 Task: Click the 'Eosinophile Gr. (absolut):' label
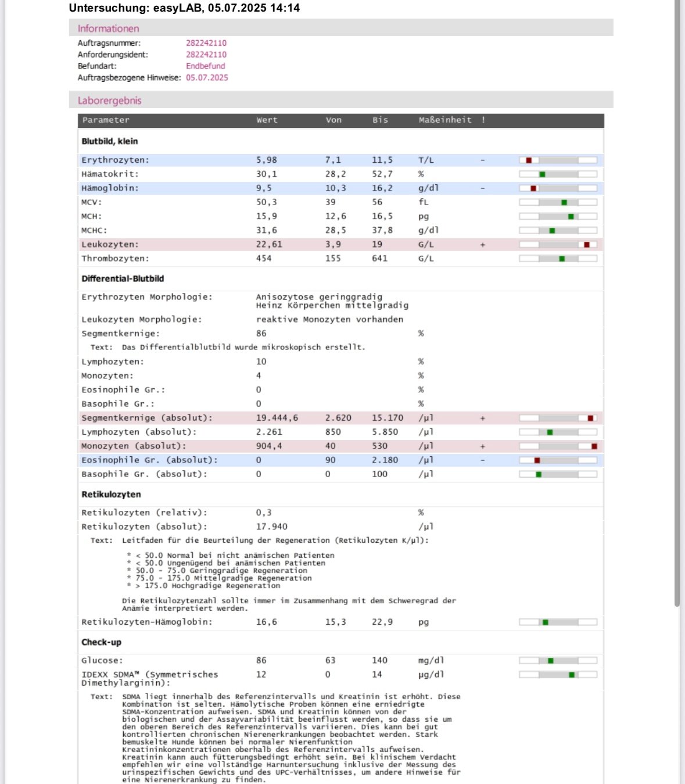(x=150, y=460)
